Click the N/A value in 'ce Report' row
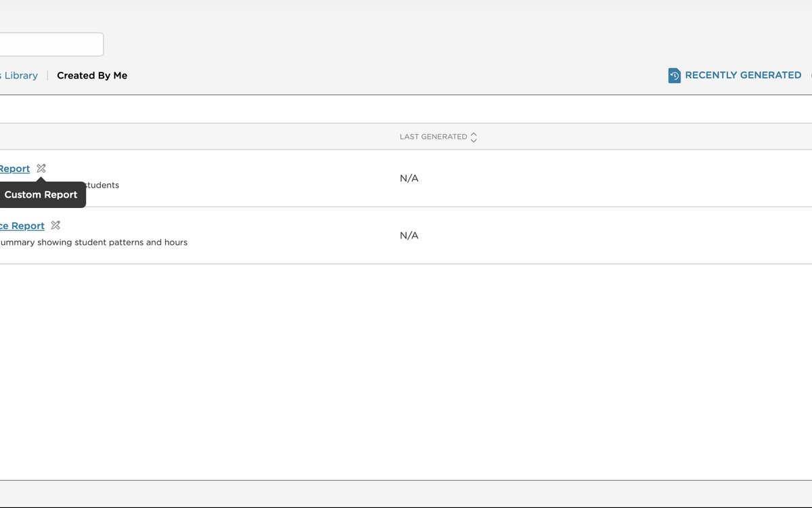The width and height of the screenshot is (812, 508). pyautogui.click(x=409, y=235)
